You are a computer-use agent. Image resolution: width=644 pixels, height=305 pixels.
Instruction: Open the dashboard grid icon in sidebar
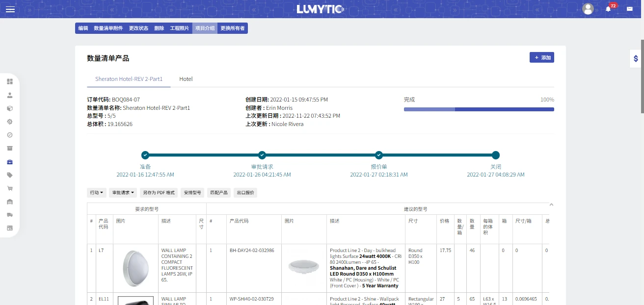10,81
